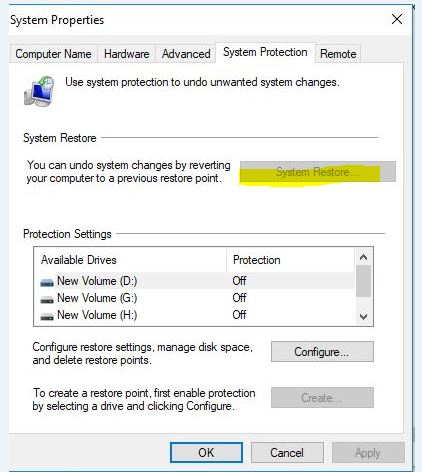Open the Configure... restore settings button
Viewport: 422px width, 472px height.
pos(322,352)
